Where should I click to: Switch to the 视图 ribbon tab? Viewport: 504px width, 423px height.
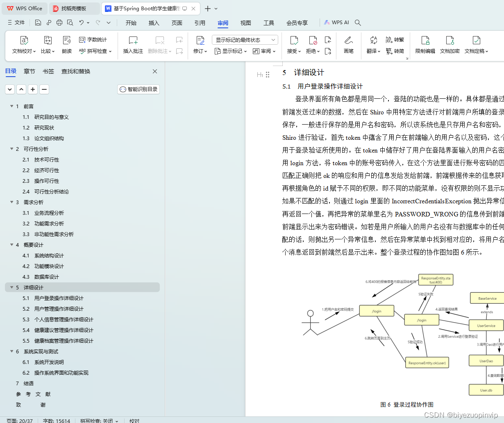point(246,23)
